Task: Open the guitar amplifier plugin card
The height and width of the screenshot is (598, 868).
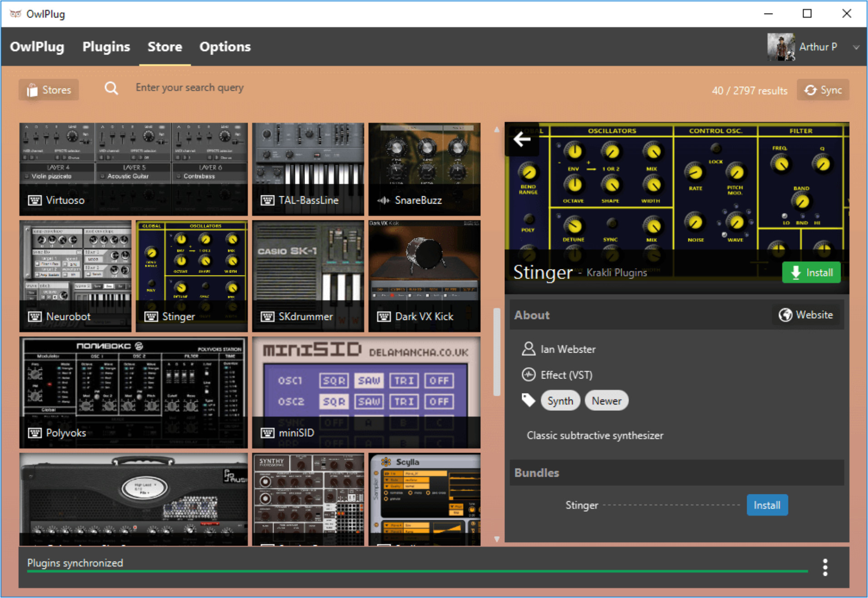Action: tap(134, 499)
